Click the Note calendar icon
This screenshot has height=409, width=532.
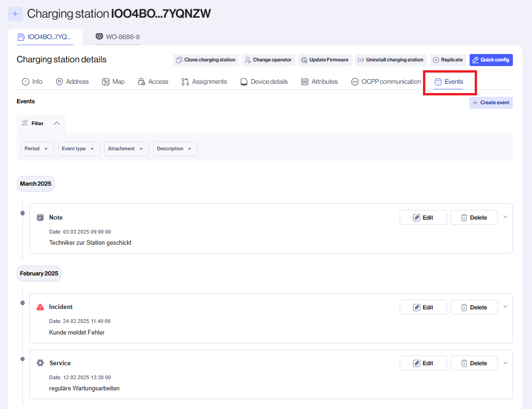pos(40,217)
